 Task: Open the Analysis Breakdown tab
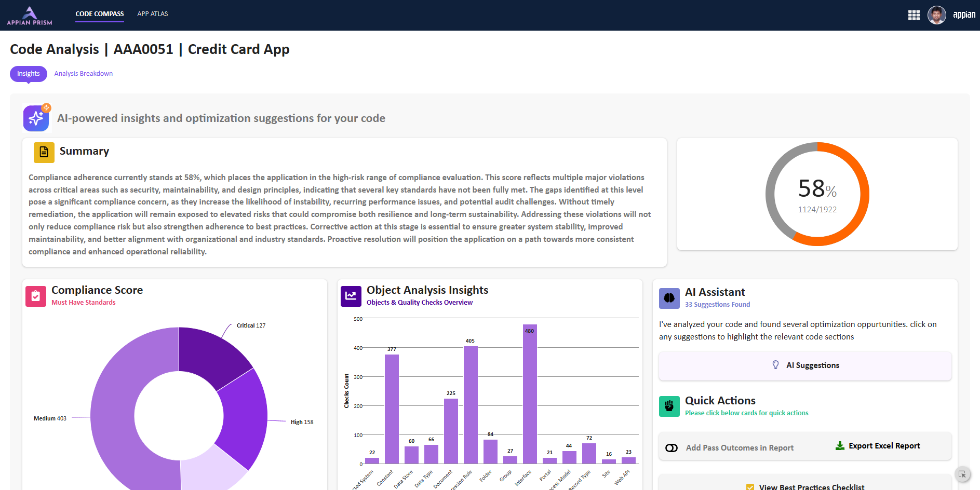83,74
